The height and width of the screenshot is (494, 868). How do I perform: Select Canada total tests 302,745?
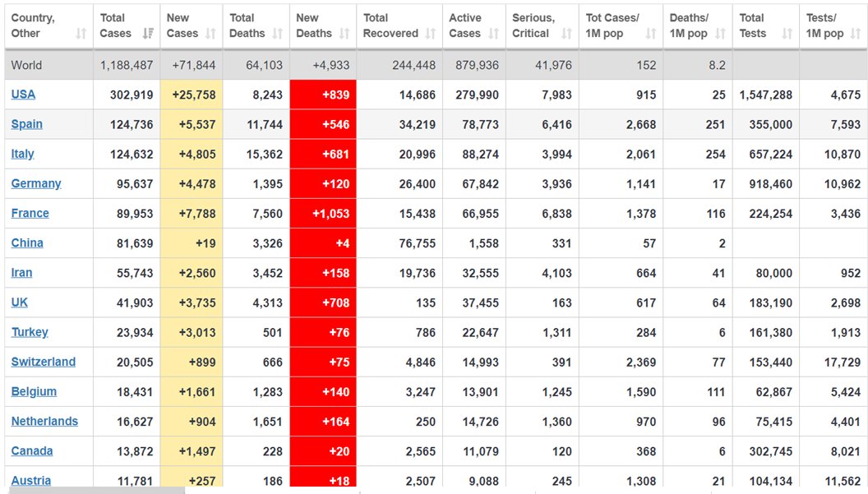point(770,451)
